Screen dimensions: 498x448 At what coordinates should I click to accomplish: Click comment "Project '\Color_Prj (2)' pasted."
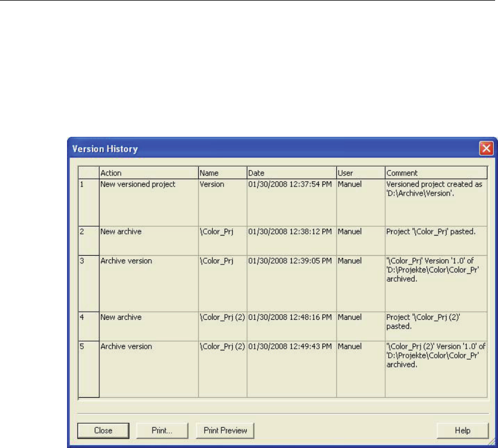(436, 327)
